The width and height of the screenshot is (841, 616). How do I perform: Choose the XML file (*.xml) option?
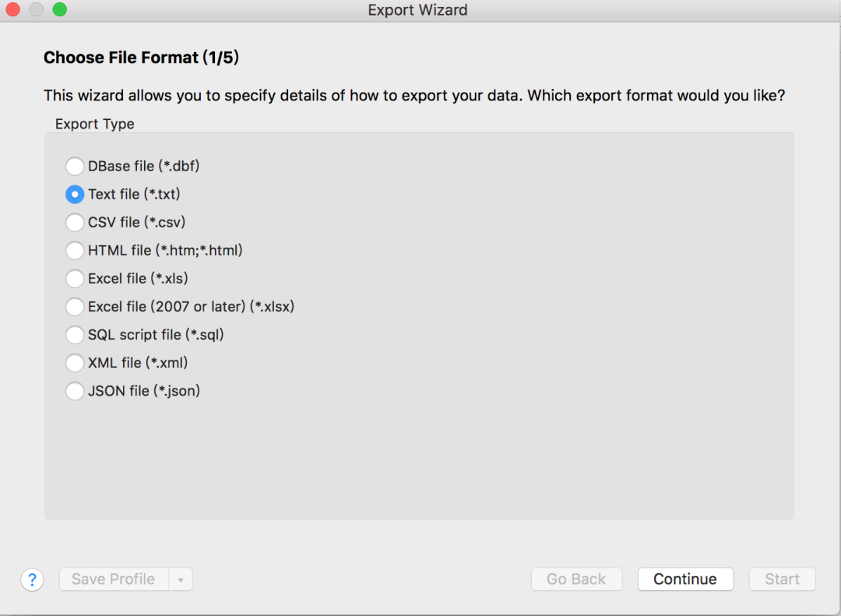click(75, 363)
